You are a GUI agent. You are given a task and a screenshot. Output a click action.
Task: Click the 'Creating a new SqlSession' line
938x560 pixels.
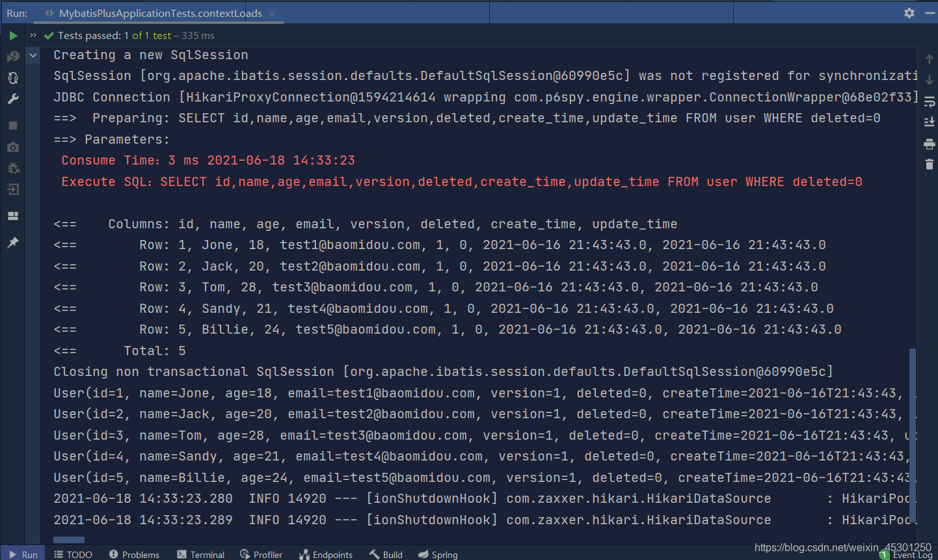point(151,55)
